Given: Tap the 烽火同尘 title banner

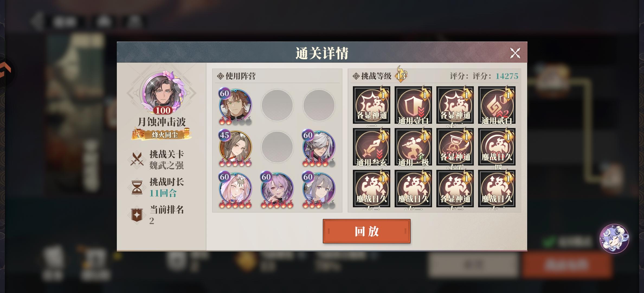Looking at the screenshot, I should (x=162, y=134).
